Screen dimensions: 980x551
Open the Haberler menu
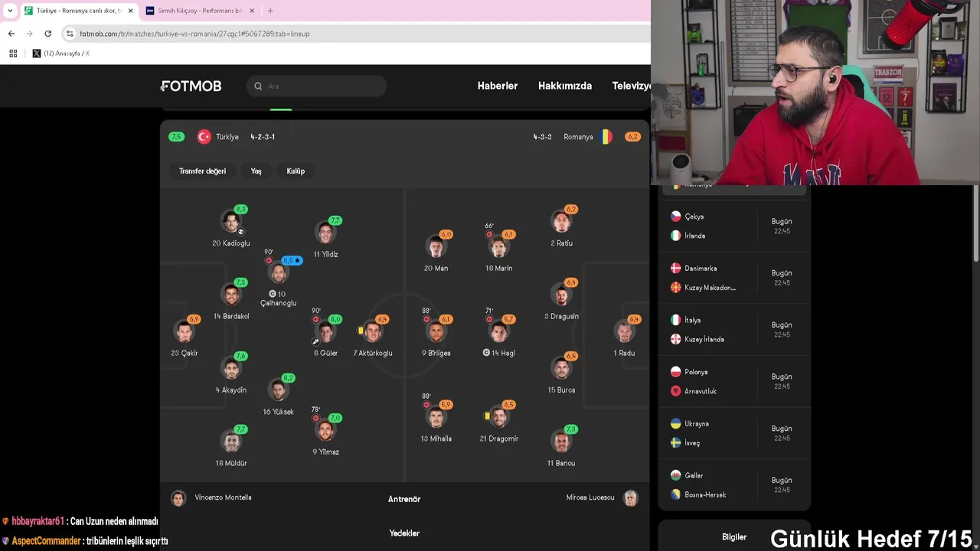[x=498, y=86]
